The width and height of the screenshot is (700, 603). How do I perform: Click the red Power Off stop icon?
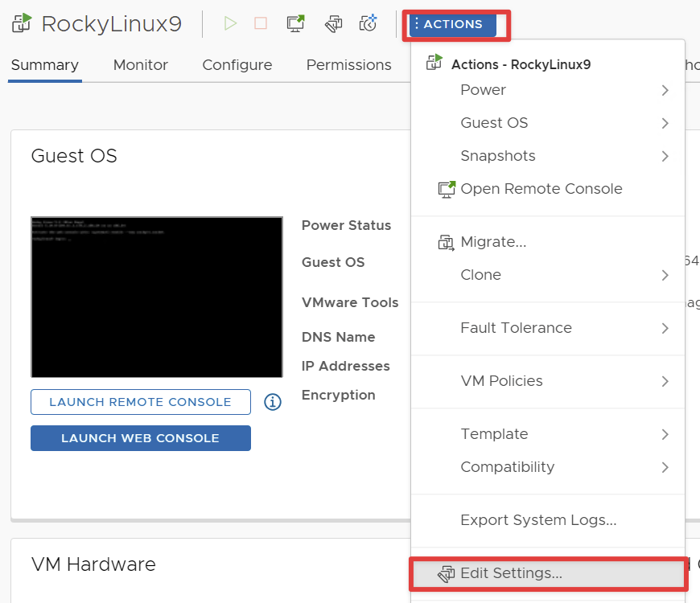(x=261, y=24)
